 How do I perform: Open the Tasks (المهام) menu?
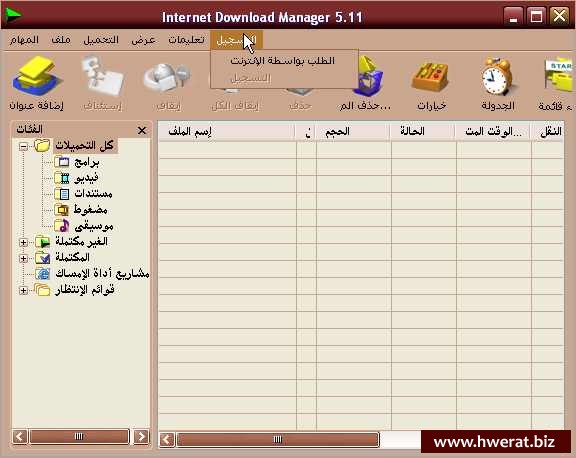[x=24, y=40]
